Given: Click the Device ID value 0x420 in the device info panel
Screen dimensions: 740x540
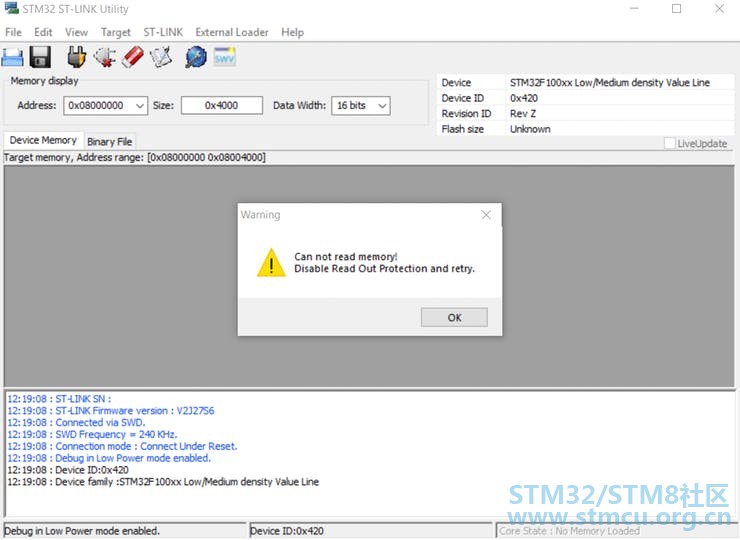Looking at the screenshot, I should [524, 98].
